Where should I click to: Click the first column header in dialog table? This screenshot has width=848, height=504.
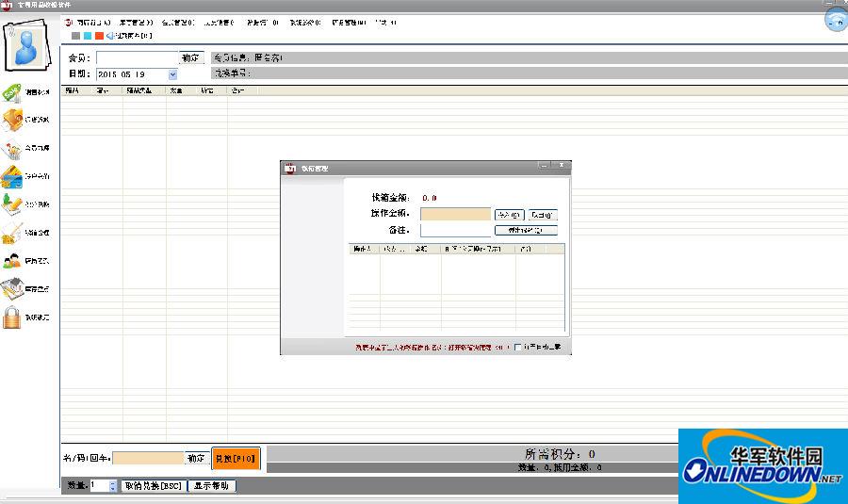pos(364,249)
